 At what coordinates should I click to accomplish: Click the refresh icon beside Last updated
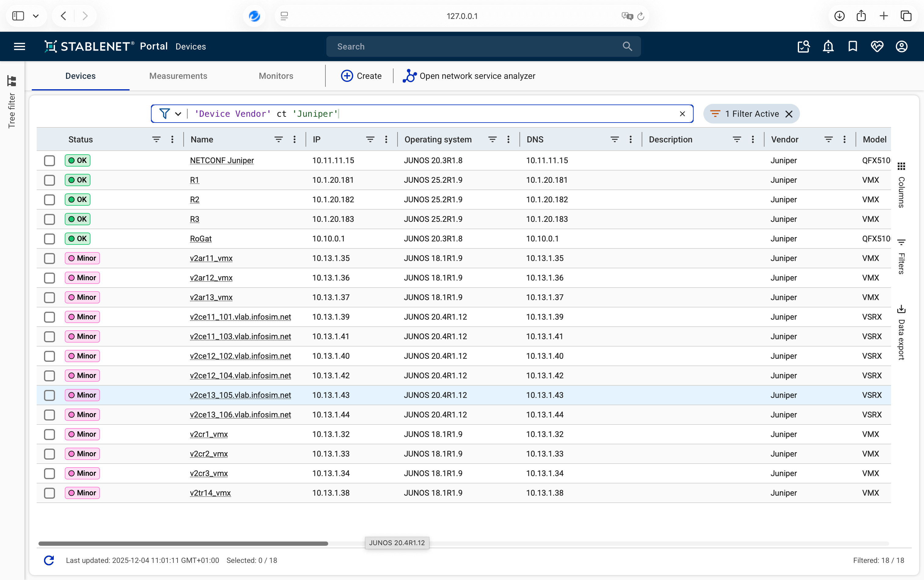point(49,560)
